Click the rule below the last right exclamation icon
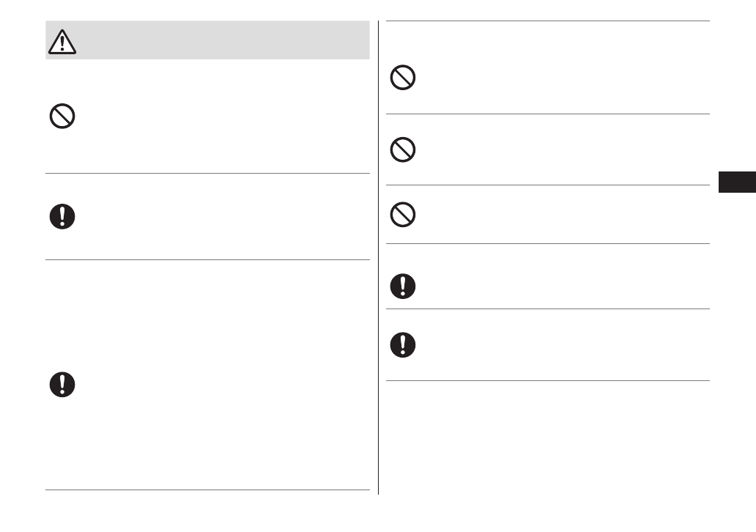 point(548,380)
